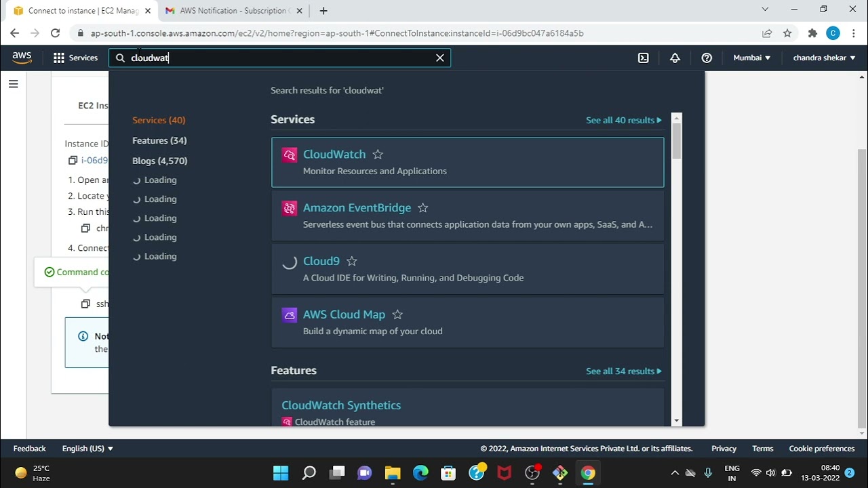Copy instance ID icon
The image size is (868, 488).
click(73, 161)
